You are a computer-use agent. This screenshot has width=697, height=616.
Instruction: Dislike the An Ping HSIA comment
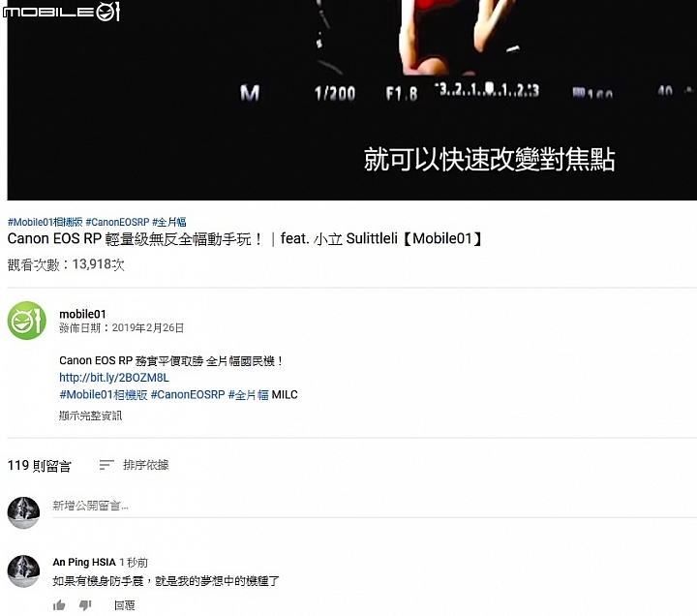[85, 605]
